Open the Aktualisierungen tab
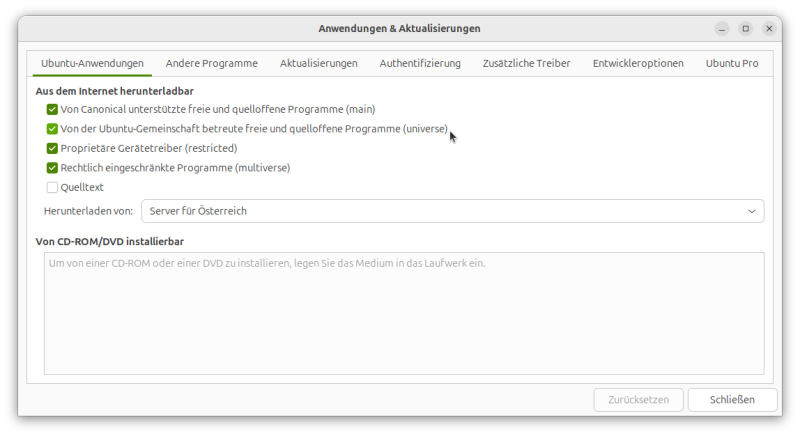Screen dimensions: 800x436 point(319,63)
